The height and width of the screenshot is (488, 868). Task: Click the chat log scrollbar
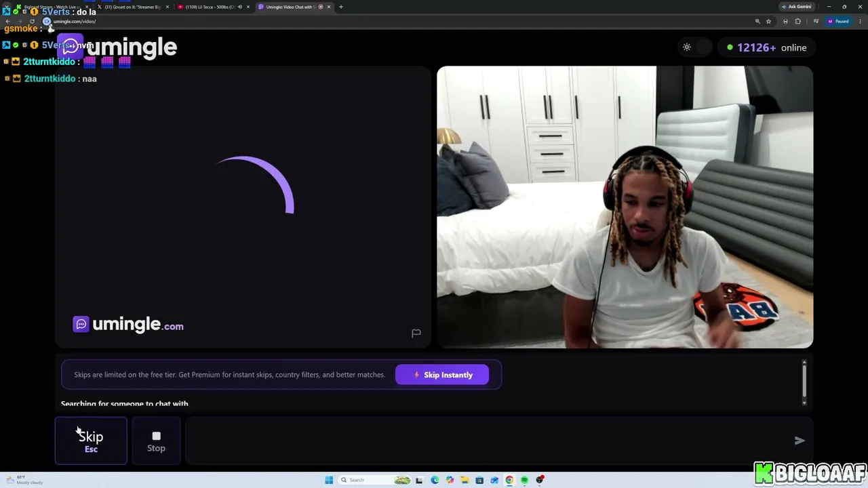point(804,383)
